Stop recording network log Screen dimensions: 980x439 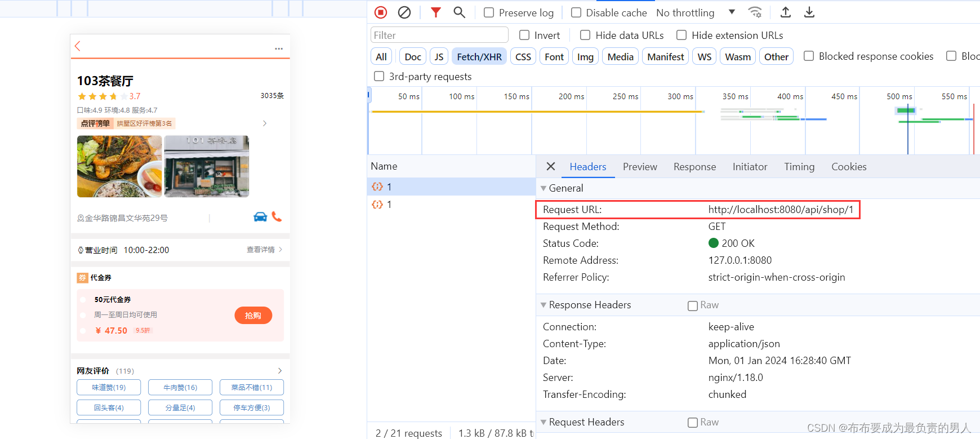click(381, 12)
